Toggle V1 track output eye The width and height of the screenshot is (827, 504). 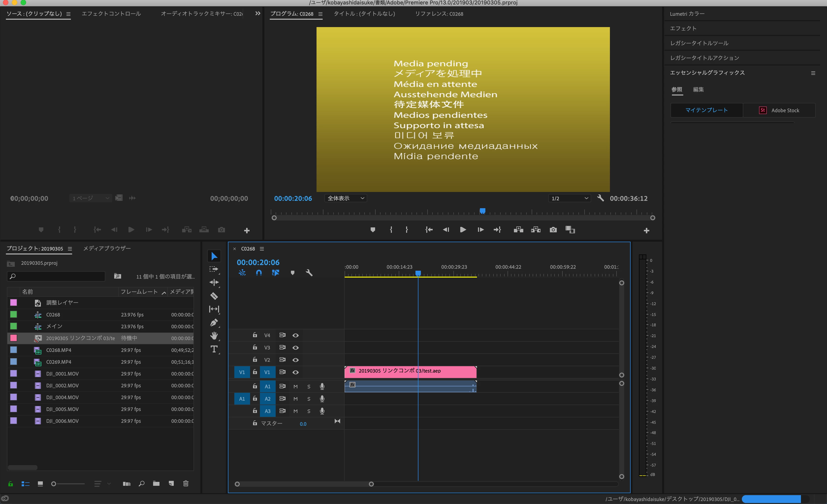coord(295,372)
